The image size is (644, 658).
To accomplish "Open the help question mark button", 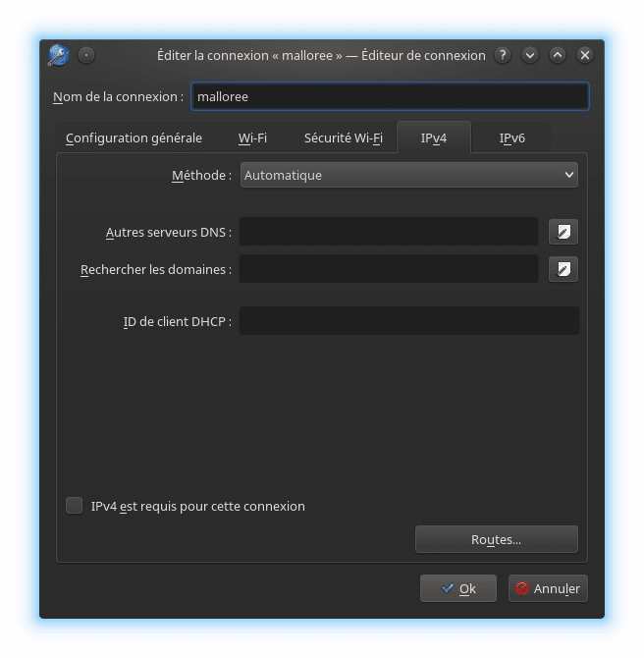I will (503, 55).
